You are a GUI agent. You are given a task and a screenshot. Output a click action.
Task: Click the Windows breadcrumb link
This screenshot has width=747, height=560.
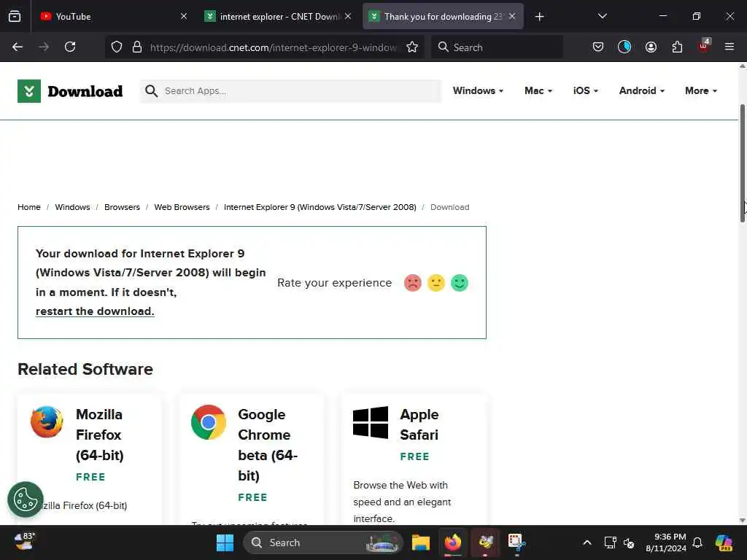click(72, 207)
